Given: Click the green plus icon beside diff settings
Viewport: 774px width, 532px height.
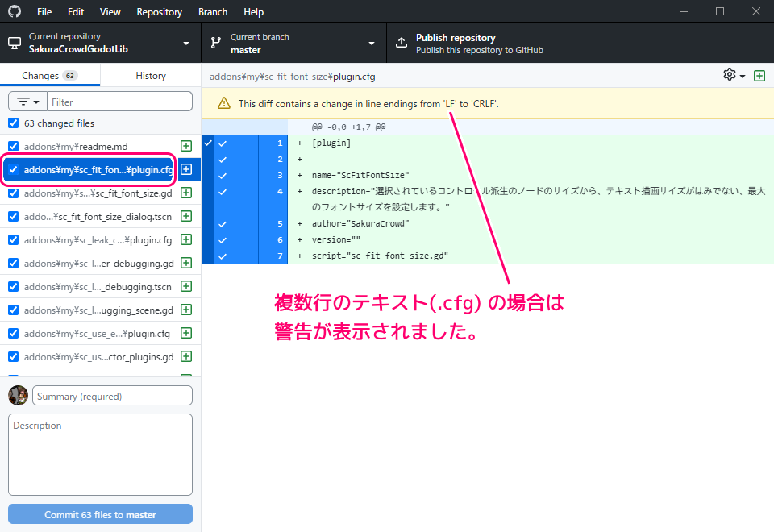Looking at the screenshot, I should coord(759,75).
